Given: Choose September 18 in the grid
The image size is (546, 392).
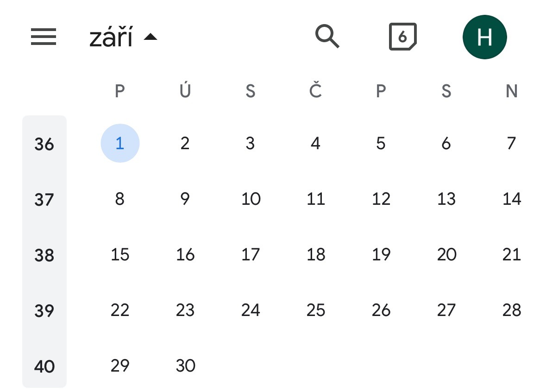Looking at the screenshot, I should tap(316, 255).
